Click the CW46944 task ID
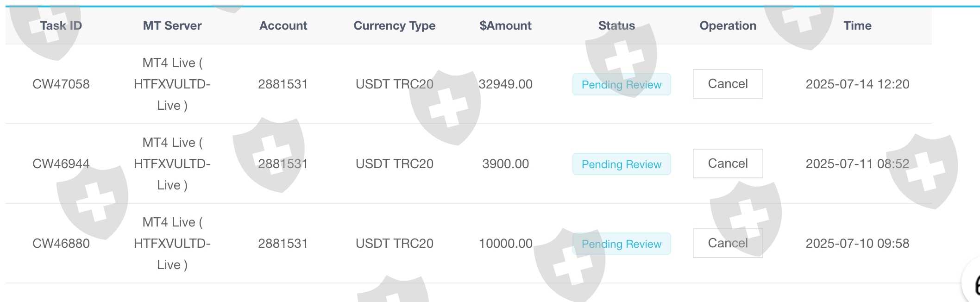Image resolution: width=980 pixels, height=302 pixels. click(61, 164)
